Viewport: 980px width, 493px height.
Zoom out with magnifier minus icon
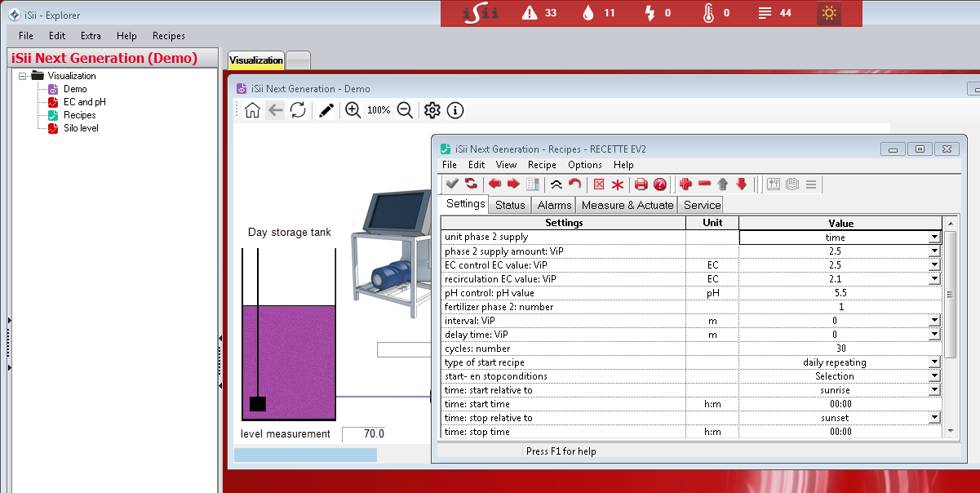pos(405,110)
